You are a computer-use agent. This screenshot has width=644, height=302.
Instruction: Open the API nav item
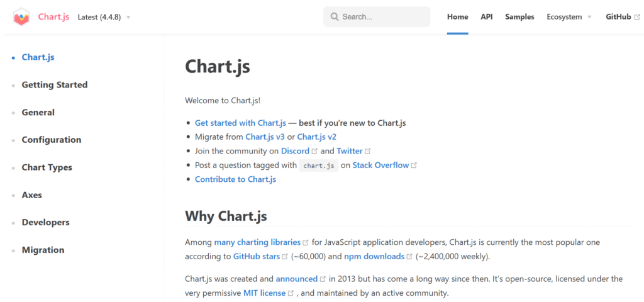click(x=487, y=17)
